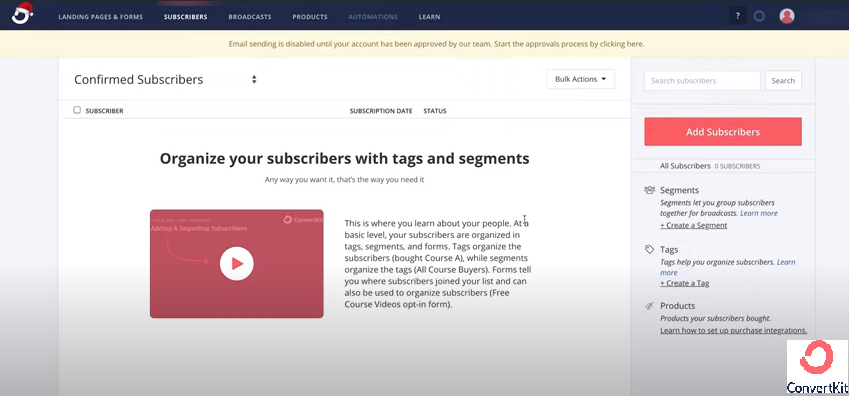This screenshot has width=849, height=396.
Task: Click the + Create a Tag link
Action: click(x=684, y=283)
